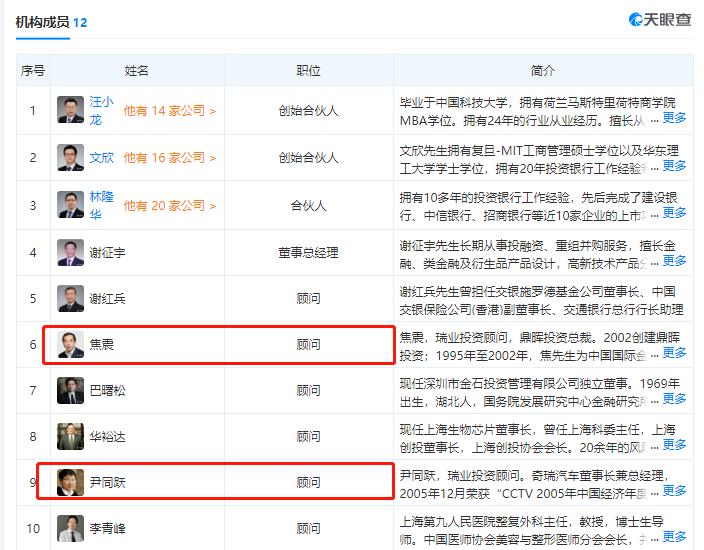Click 顾问 position in 焦震's row

click(308, 345)
